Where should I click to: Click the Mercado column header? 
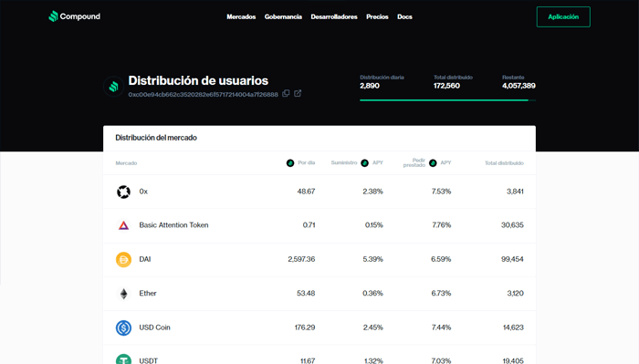pos(126,163)
